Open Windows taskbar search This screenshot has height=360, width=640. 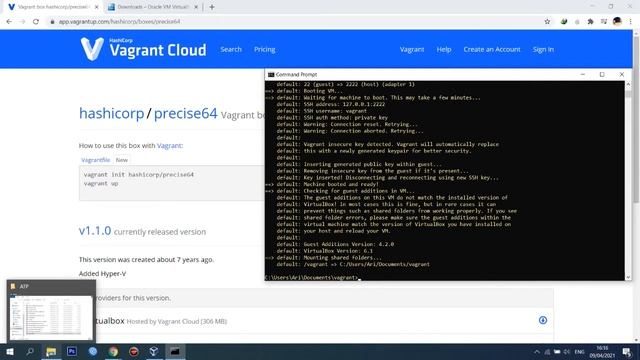pyautogui.click(x=30, y=351)
